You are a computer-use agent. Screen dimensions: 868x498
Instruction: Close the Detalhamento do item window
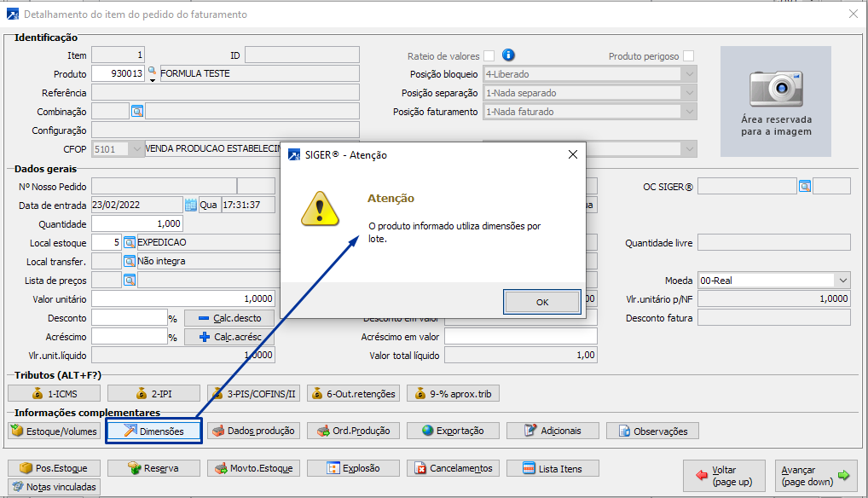coord(853,14)
